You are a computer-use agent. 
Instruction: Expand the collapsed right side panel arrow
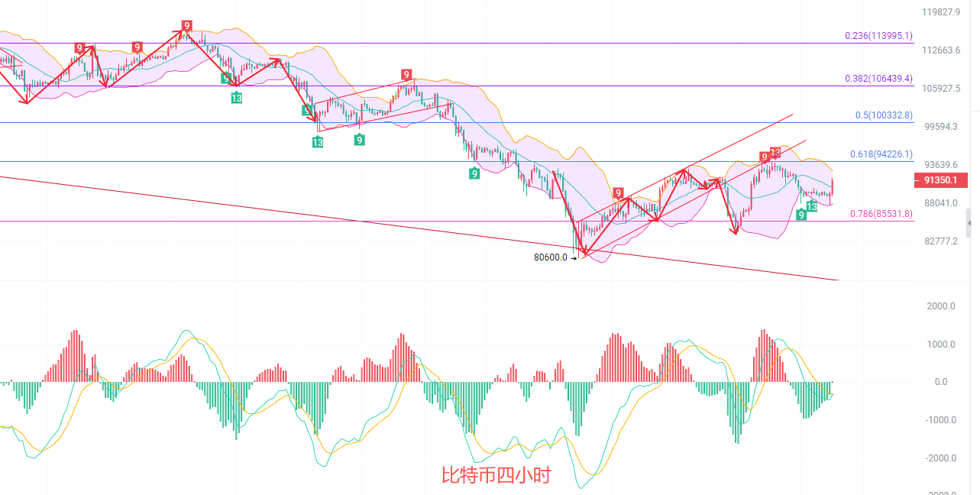point(969,222)
